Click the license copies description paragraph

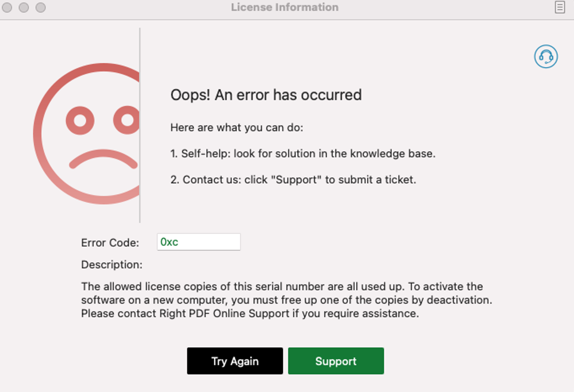coord(286,300)
